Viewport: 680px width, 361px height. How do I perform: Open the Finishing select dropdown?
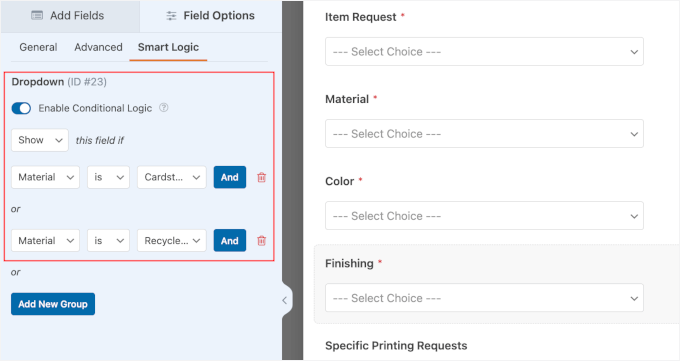(484, 298)
